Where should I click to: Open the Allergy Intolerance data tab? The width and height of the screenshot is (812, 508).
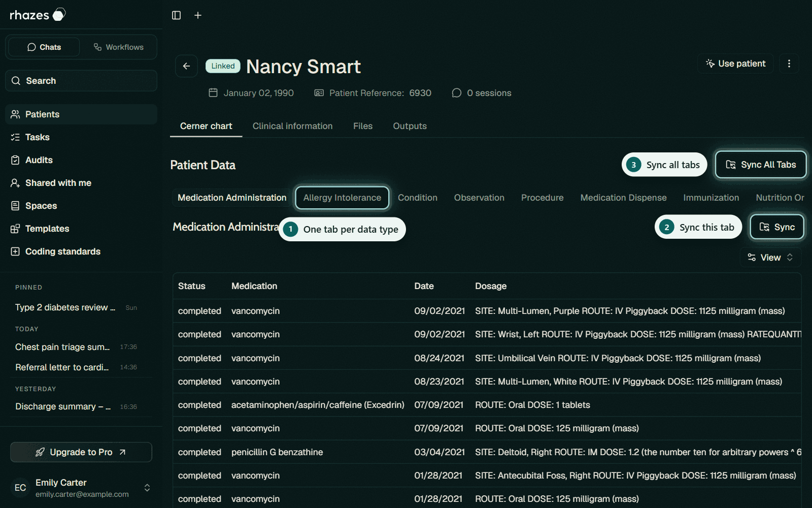(x=342, y=198)
